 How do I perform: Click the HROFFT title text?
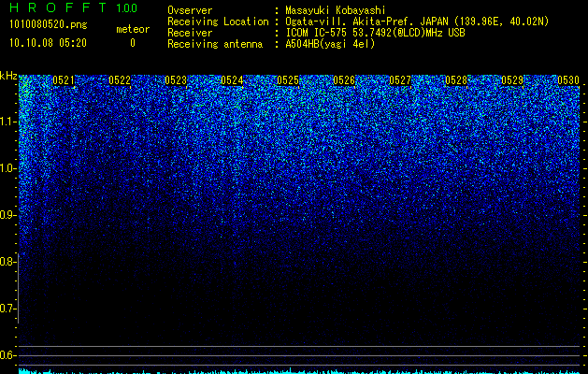[58, 7]
